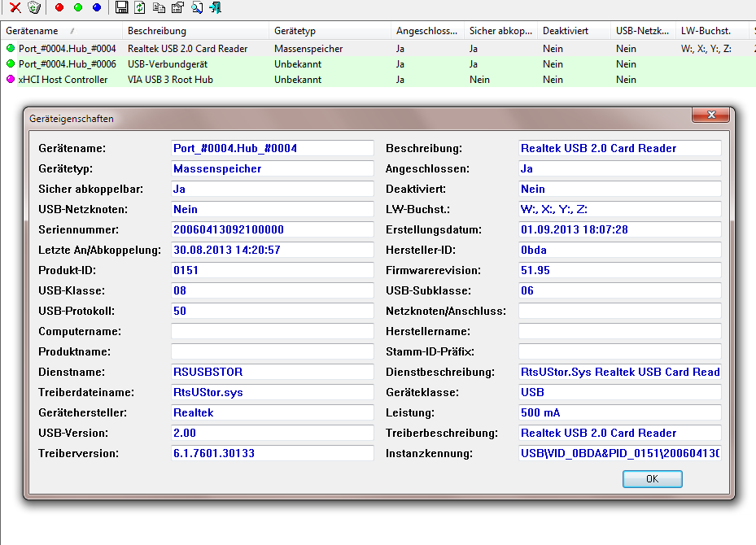Click the copy selected items icon
The height and width of the screenshot is (545, 756).
tap(159, 7)
